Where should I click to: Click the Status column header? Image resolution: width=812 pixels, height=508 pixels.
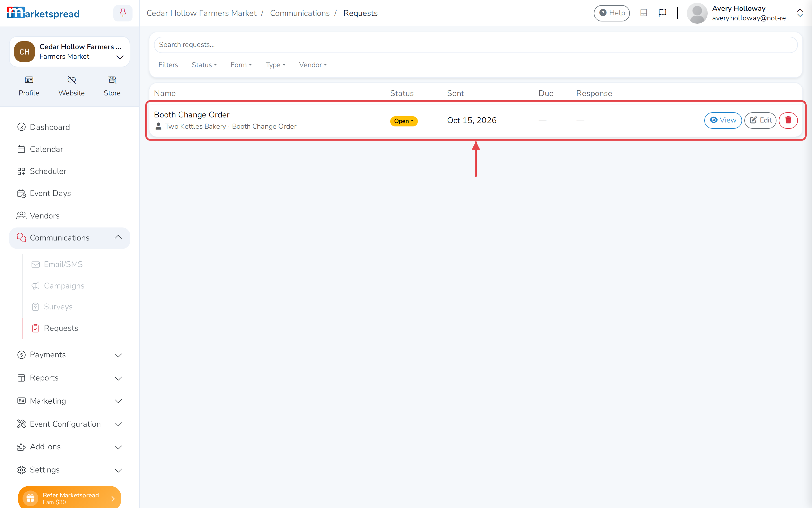pyautogui.click(x=402, y=93)
